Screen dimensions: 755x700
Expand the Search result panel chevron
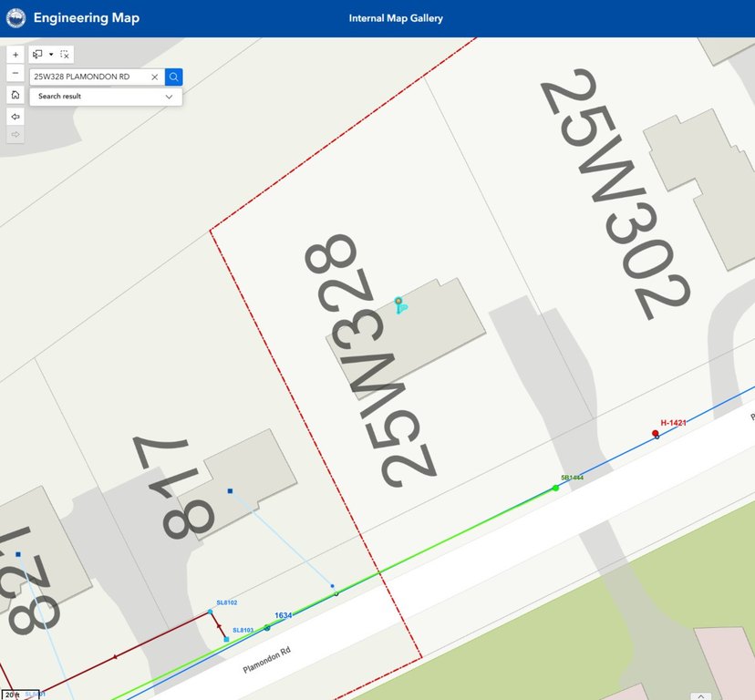[169, 97]
